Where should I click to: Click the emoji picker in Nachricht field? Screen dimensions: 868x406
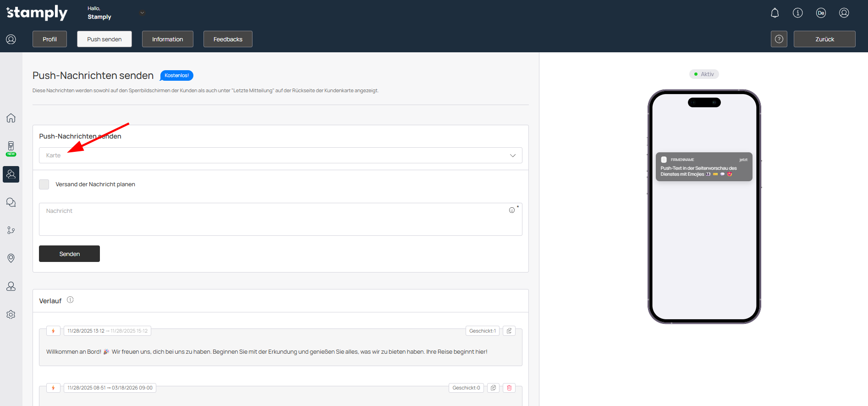coord(511,210)
